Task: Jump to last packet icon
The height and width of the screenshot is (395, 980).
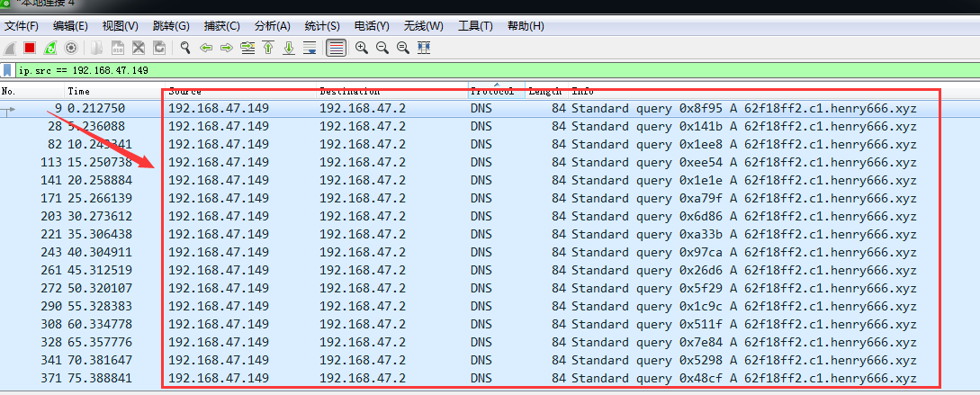Action: click(x=289, y=48)
